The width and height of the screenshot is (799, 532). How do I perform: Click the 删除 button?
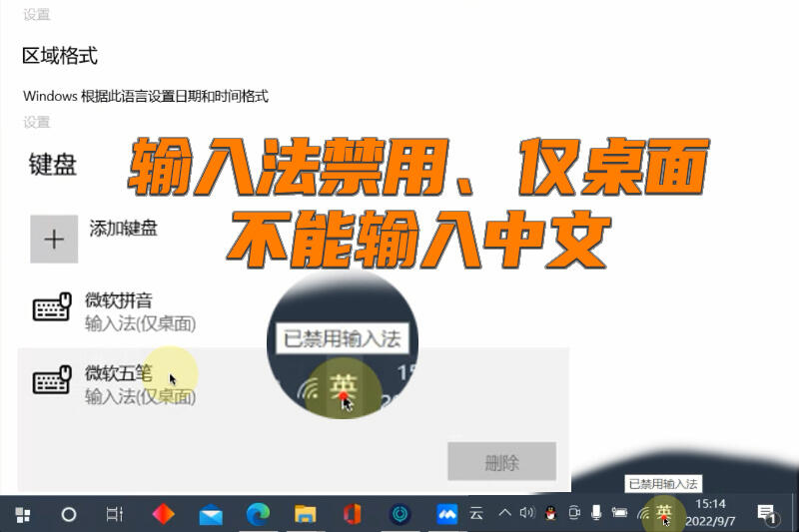tap(502, 462)
